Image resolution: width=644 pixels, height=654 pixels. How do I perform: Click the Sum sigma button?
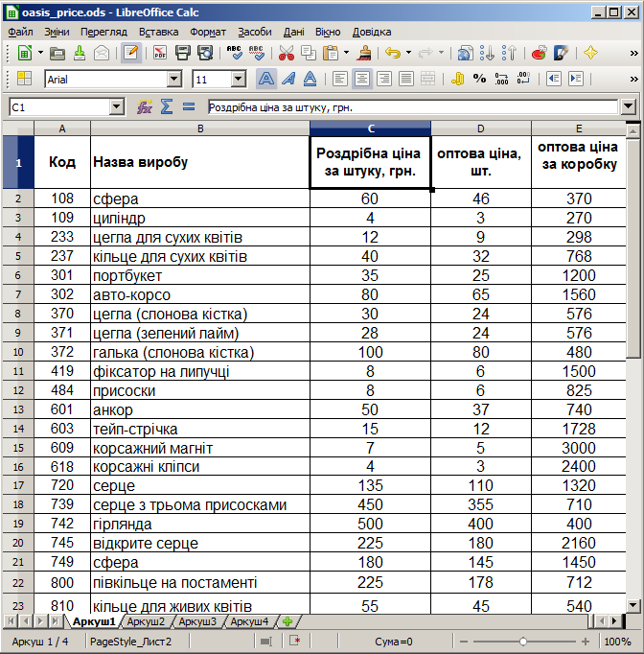167,107
